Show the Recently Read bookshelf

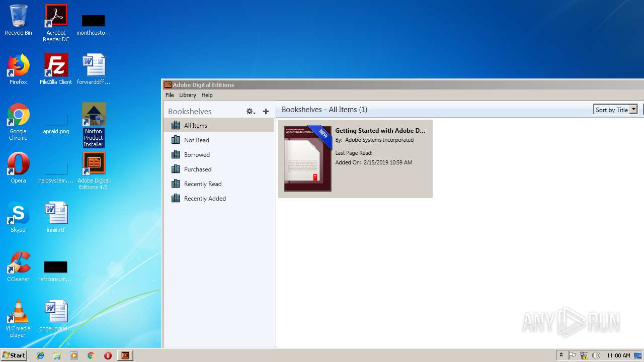tap(219, 184)
